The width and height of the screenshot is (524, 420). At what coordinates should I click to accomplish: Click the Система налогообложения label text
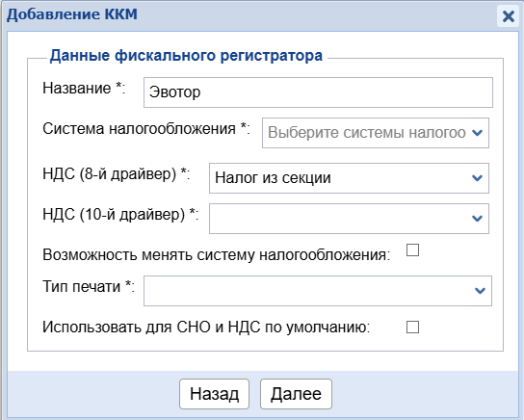(x=146, y=129)
